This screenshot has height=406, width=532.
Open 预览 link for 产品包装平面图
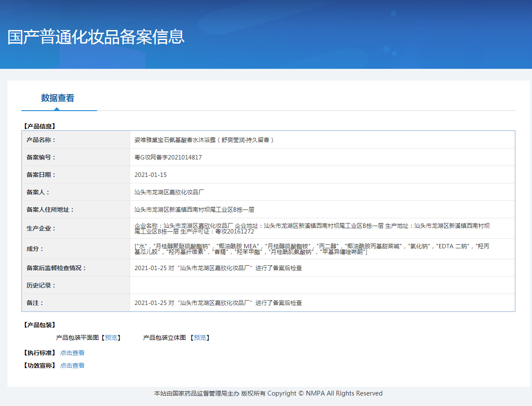tap(111, 338)
